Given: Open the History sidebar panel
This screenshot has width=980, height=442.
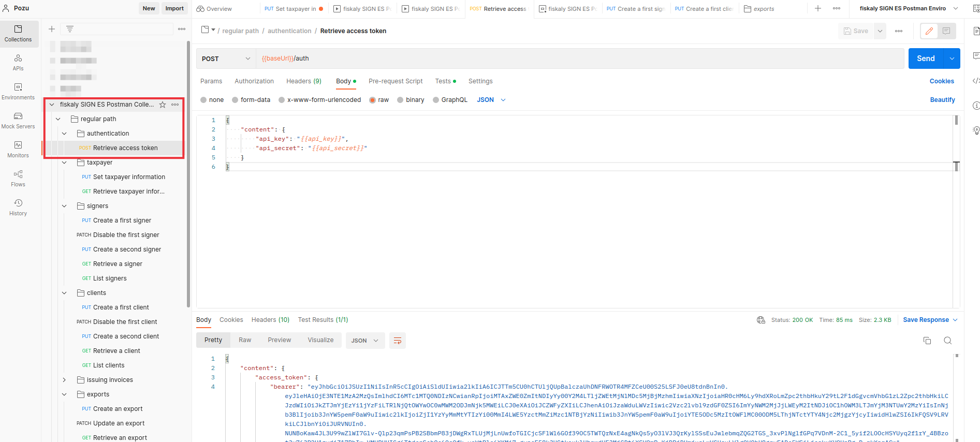Looking at the screenshot, I should [x=18, y=208].
